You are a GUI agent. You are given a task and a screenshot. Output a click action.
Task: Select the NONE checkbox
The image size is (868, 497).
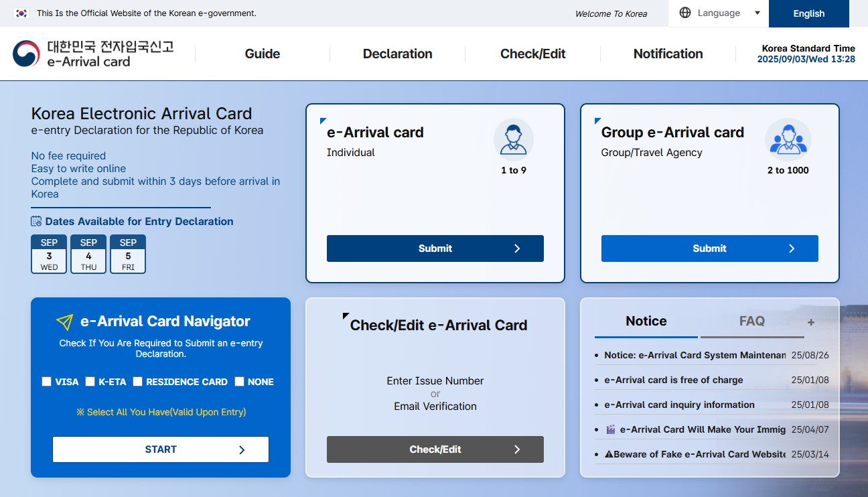[239, 382]
